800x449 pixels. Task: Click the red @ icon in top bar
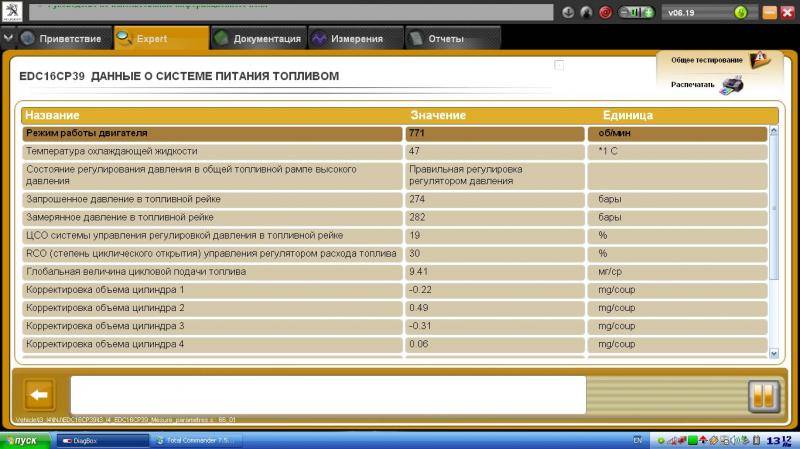pyautogui.click(x=605, y=13)
